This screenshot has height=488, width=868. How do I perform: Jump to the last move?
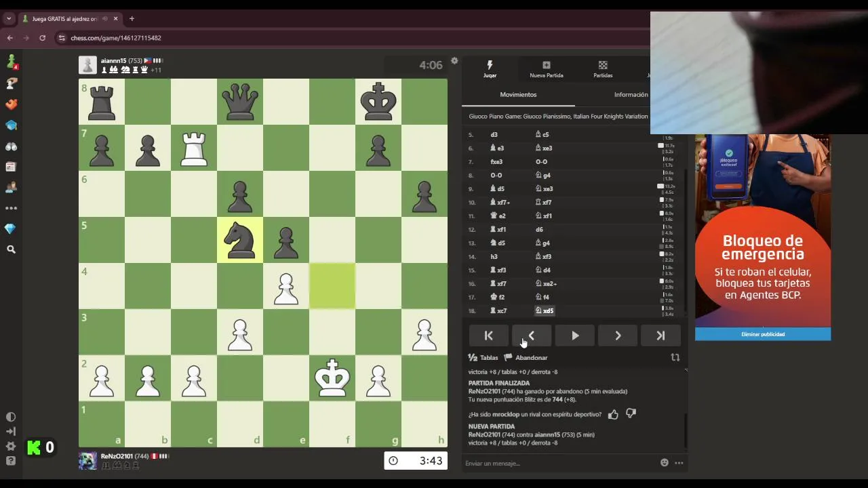(660, 335)
